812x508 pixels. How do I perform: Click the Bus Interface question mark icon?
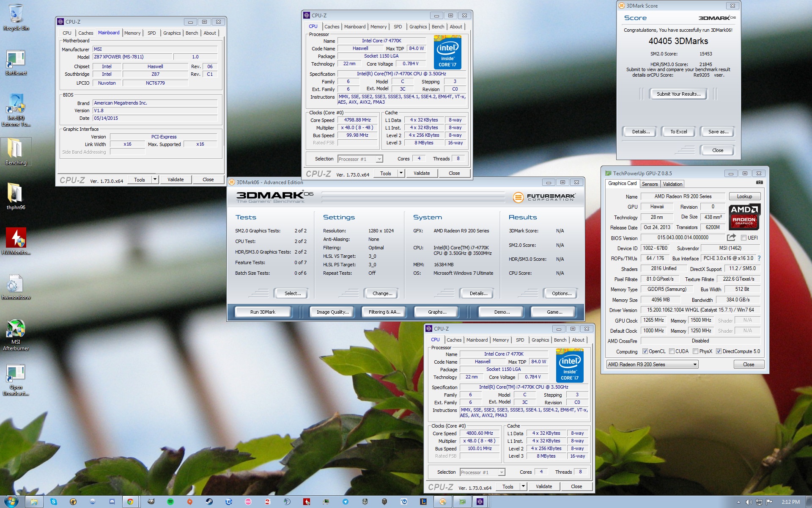pos(759,258)
